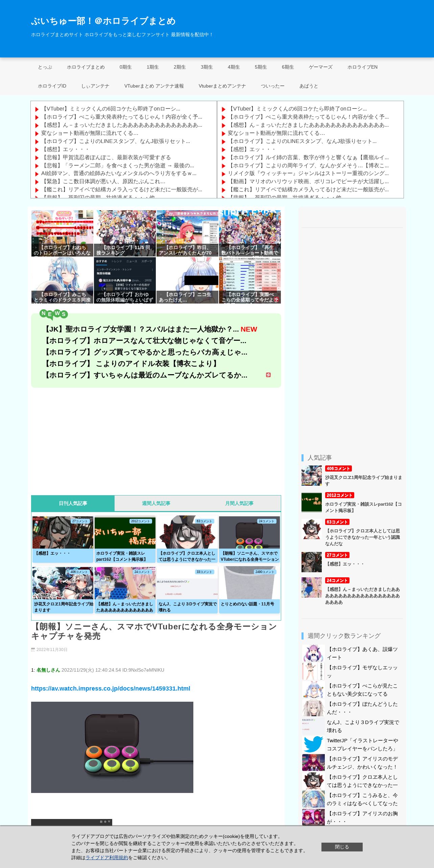Switch to 日刊人気記事 tab
The height and width of the screenshot is (868, 434).
coord(73,503)
